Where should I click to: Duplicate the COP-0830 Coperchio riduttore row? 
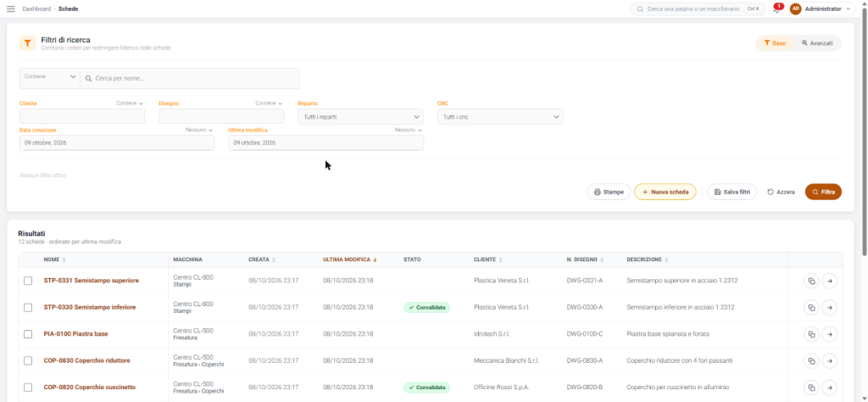(811, 360)
